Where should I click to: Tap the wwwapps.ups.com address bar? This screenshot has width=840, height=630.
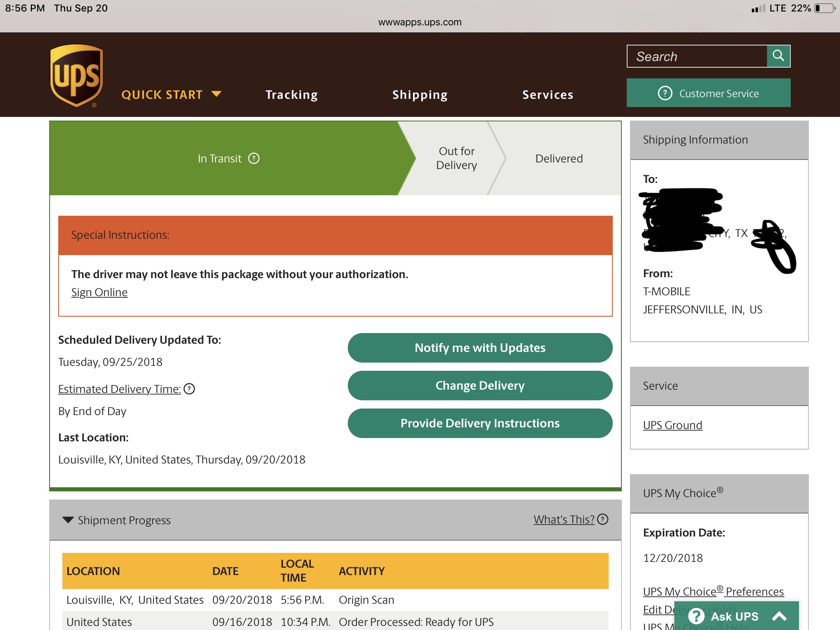click(x=420, y=22)
